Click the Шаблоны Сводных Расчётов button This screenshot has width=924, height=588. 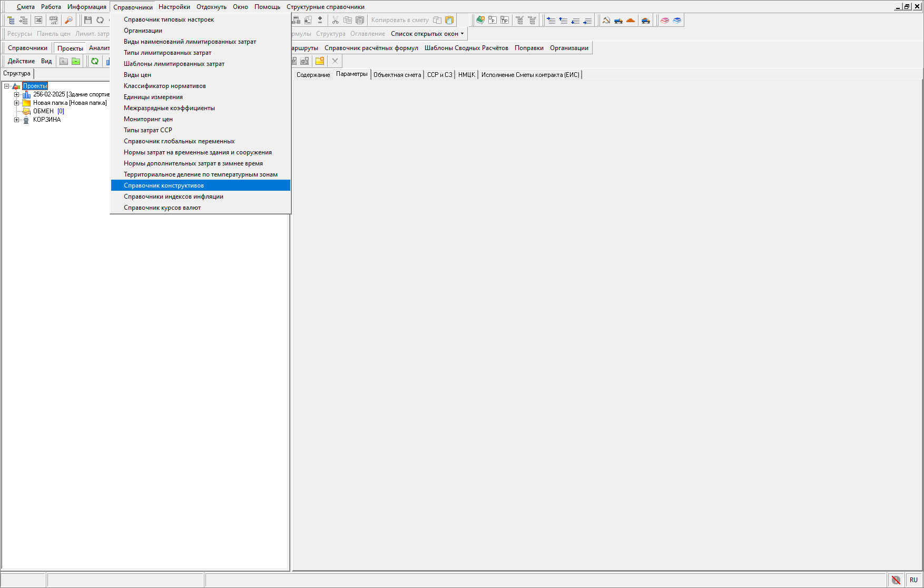466,48
